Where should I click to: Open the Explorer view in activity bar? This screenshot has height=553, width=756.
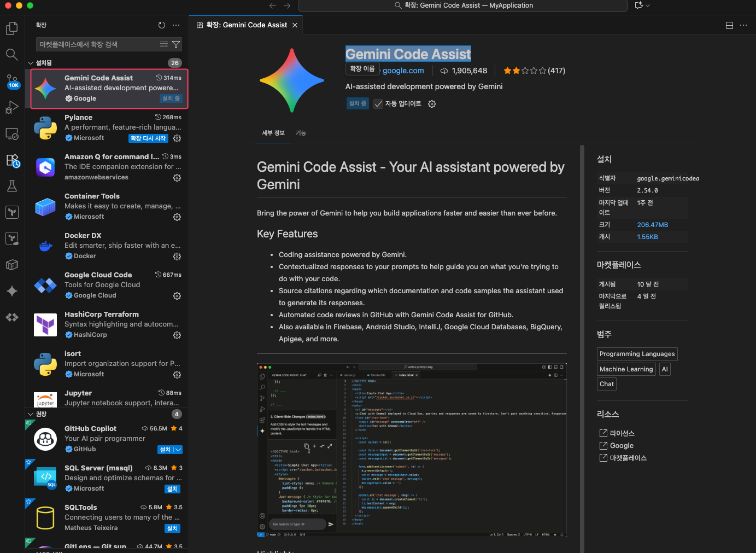(x=12, y=28)
